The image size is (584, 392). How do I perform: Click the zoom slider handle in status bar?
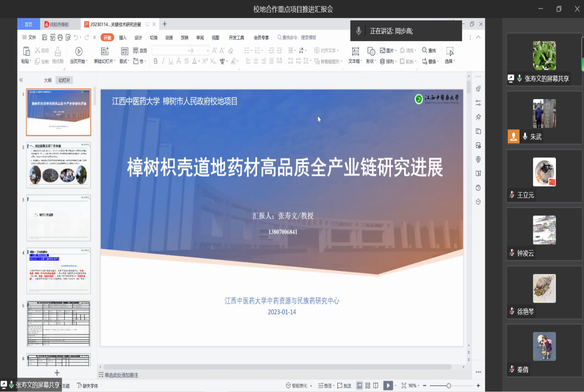(x=448, y=386)
